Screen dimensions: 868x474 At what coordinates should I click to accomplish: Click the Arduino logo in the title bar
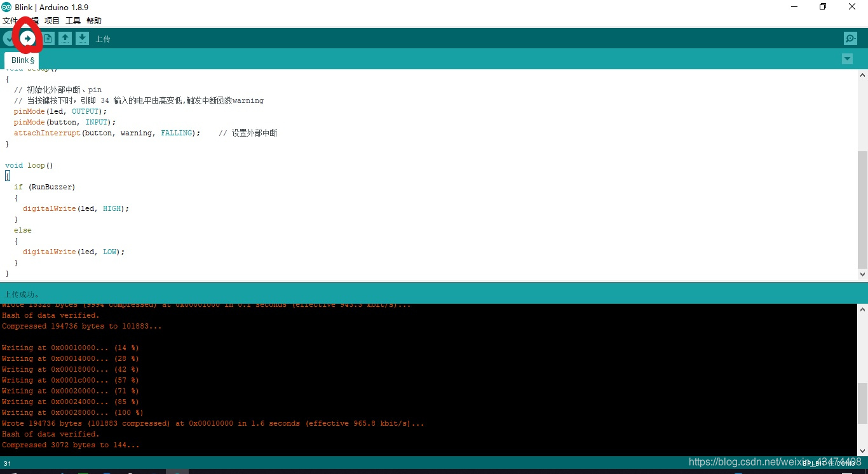(6, 7)
